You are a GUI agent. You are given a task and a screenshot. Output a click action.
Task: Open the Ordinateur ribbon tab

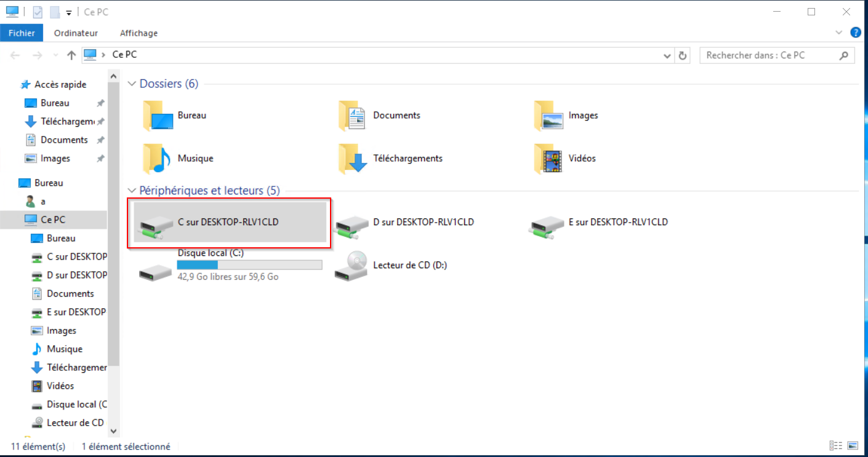point(76,33)
